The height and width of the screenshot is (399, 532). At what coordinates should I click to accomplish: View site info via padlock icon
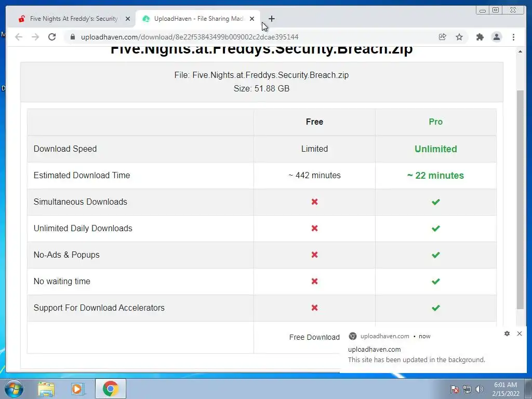(x=73, y=37)
